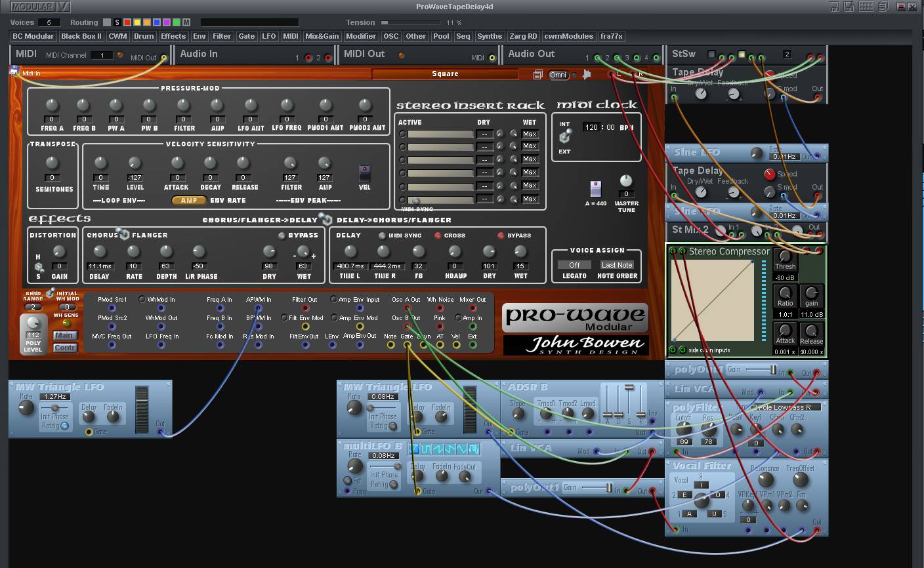Open the Mix&Gain module menu
The image size is (924, 568).
[x=322, y=36]
